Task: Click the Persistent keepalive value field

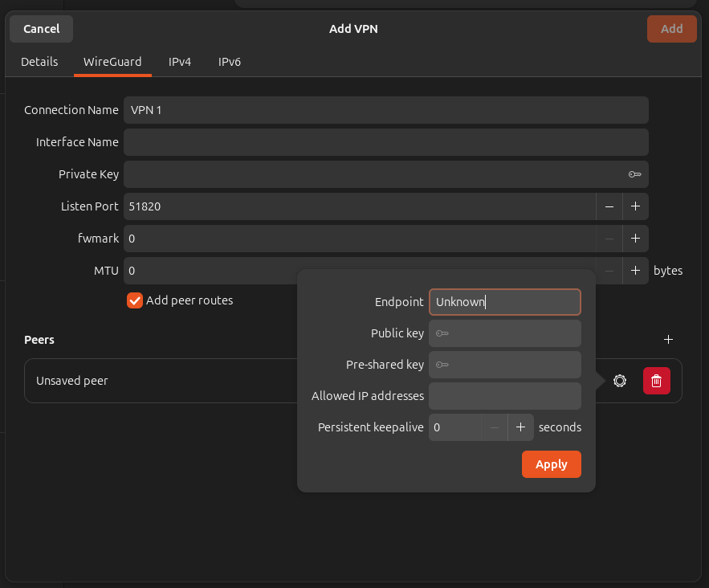Action: coord(455,427)
